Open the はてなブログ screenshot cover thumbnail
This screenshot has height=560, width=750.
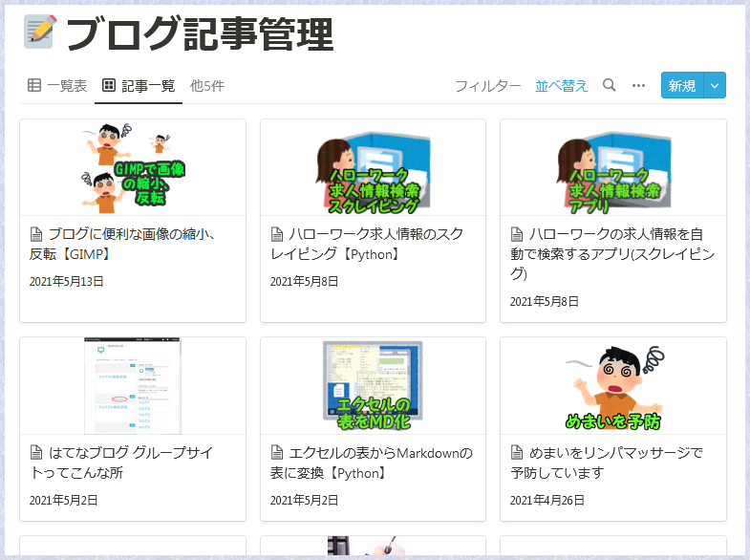[x=133, y=385]
